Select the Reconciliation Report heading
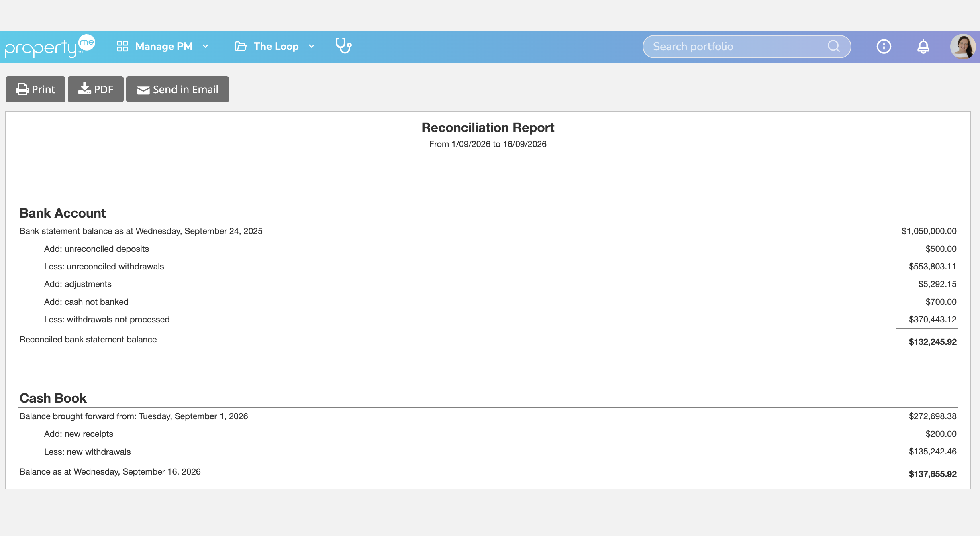Viewport: 980px width, 536px height. (x=488, y=128)
